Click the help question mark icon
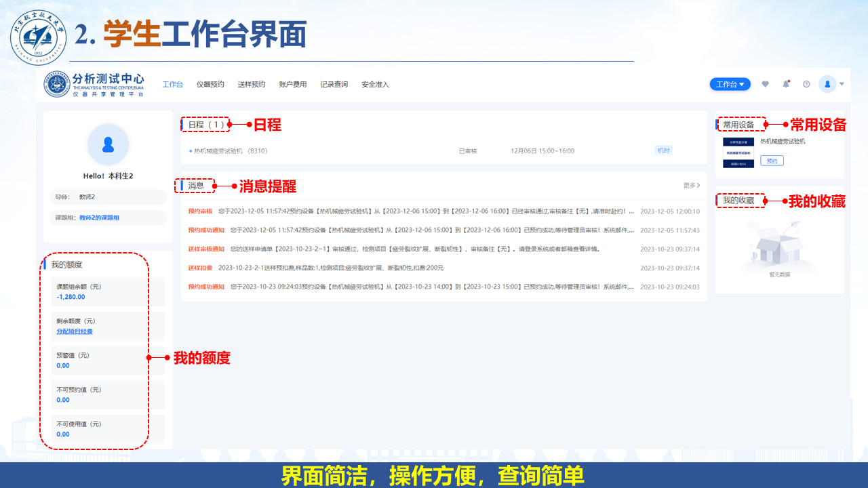 (806, 84)
